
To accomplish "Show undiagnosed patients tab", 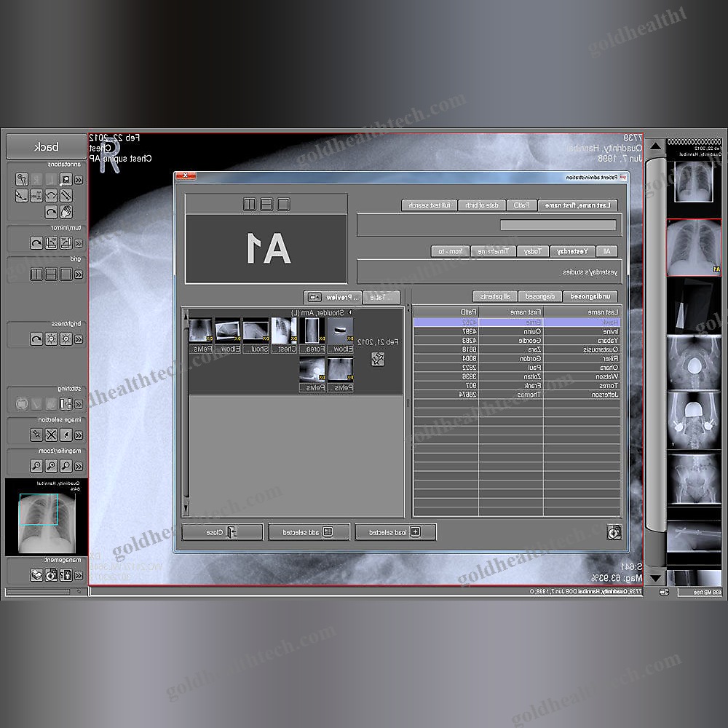I will pos(590,296).
